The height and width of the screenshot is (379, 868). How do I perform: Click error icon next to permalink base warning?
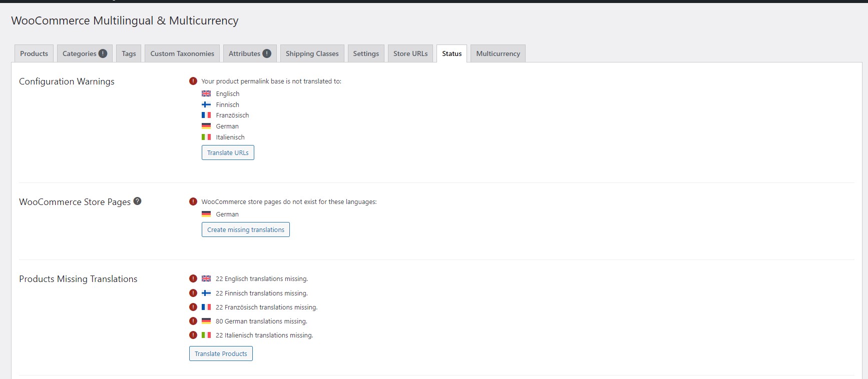coord(193,81)
